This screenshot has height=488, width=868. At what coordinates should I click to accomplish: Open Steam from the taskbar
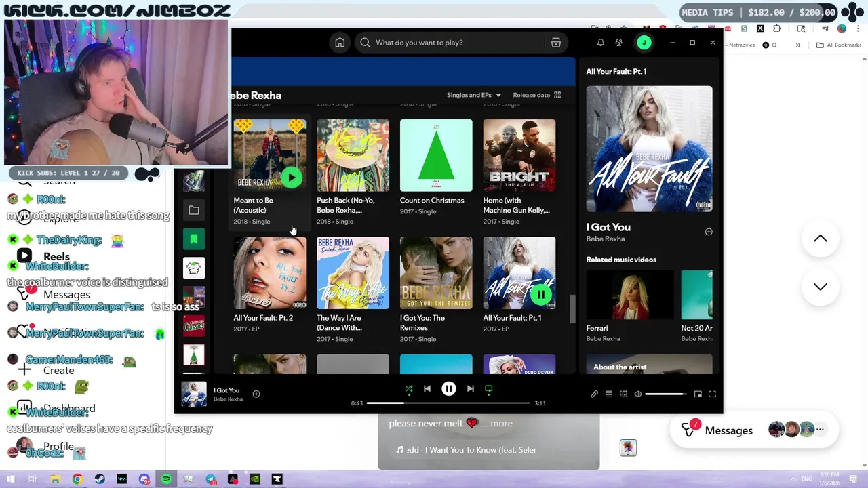coord(100,479)
